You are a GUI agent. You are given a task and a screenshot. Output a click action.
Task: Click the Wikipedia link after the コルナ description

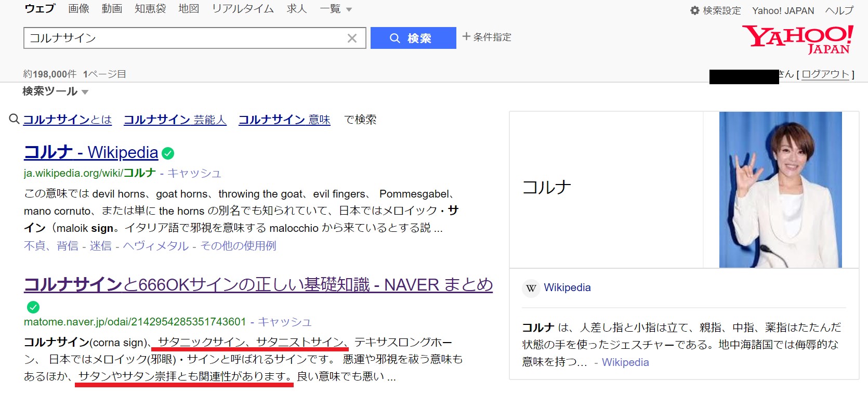pyautogui.click(x=625, y=362)
